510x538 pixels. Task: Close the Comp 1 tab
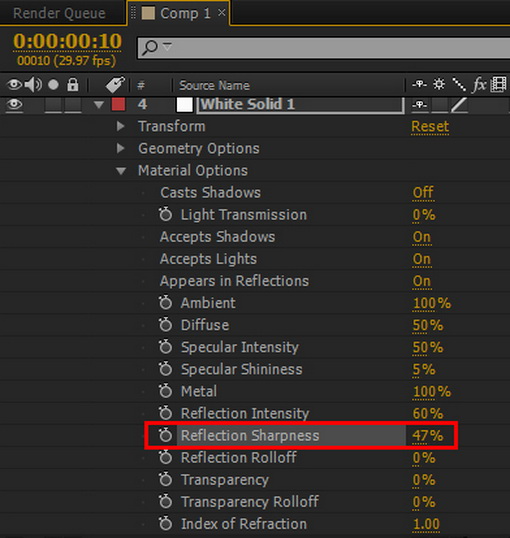pos(222,13)
